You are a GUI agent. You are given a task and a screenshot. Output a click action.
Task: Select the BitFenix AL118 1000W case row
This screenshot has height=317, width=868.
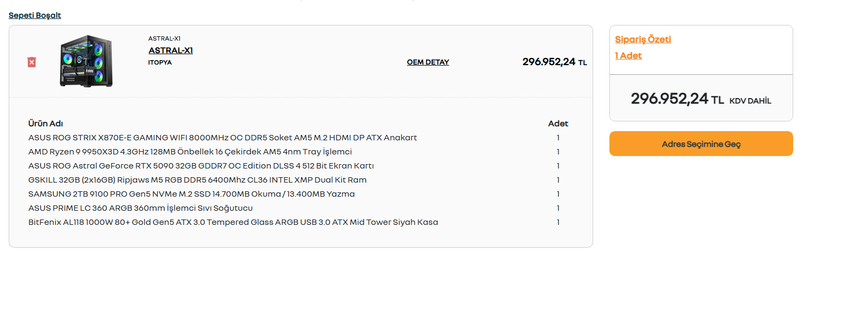[298, 222]
